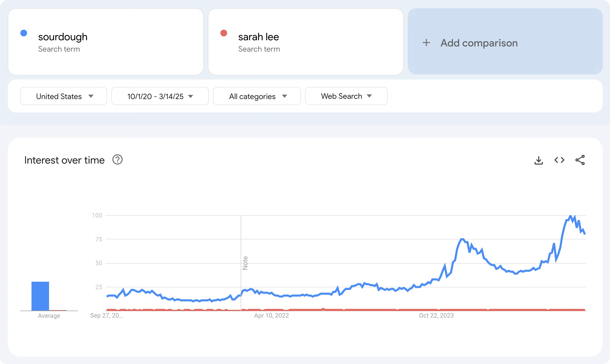Viewport: 610px width, 364px height.
Task: Edit the sourdough search term
Action: click(x=63, y=37)
